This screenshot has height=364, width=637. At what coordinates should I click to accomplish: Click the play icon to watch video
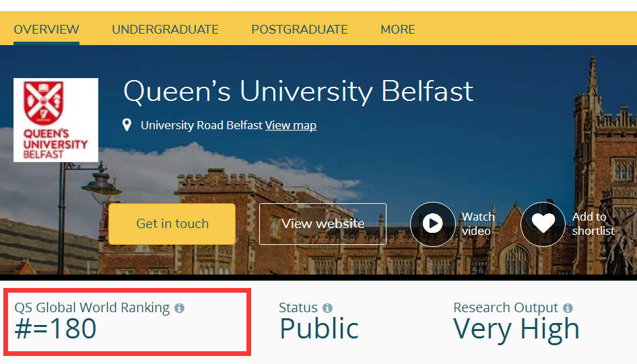[432, 224]
